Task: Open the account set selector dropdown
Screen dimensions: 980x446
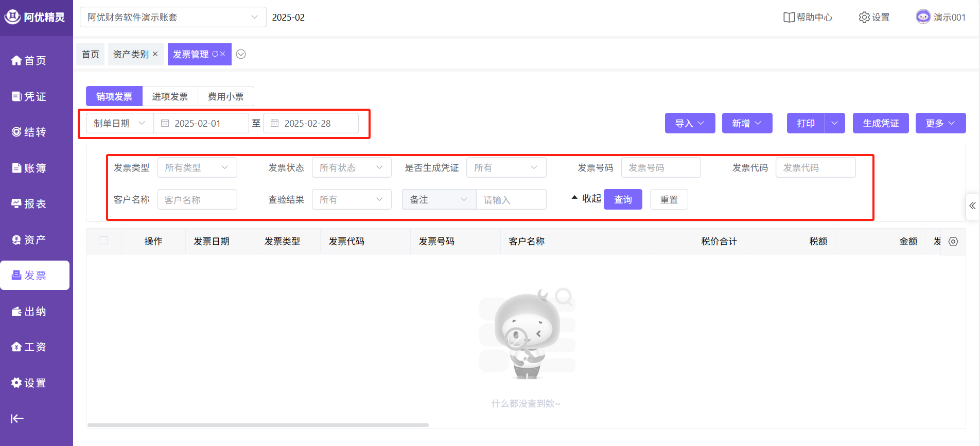Action: 172,18
